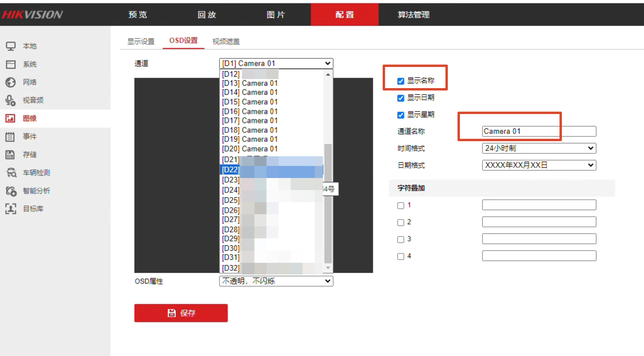Viewport: 644px width, 356px height.
Task: Switch to the 显示设置 tab
Action: pos(141,41)
